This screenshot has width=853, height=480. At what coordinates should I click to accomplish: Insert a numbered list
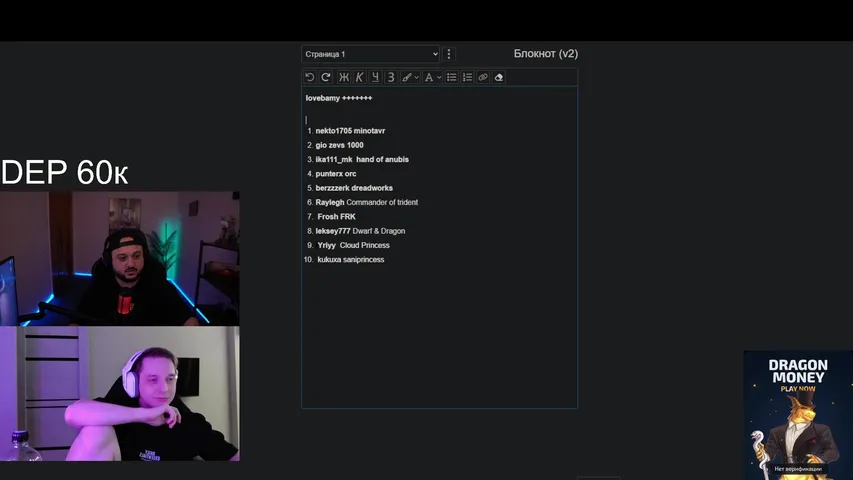pos(467,77)
